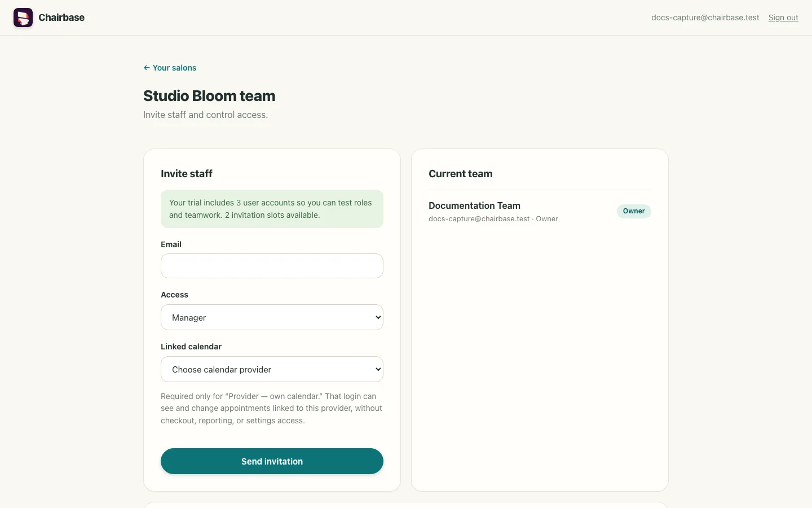812x508 pixels.
Task: Click the Chairbase logo icon
Action: tap(23, 17)
